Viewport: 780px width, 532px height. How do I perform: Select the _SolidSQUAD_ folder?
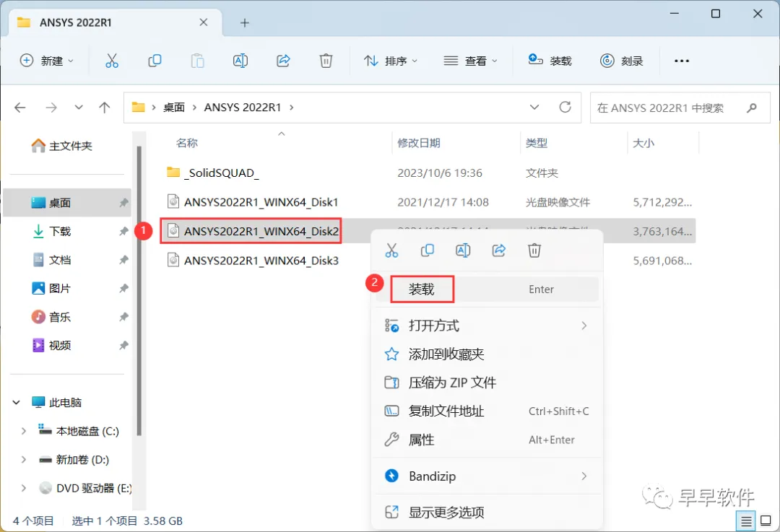[212, 173]
